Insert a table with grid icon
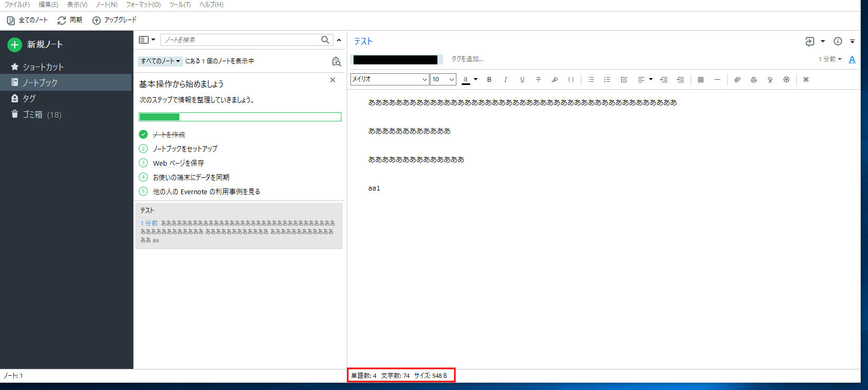 701,80
